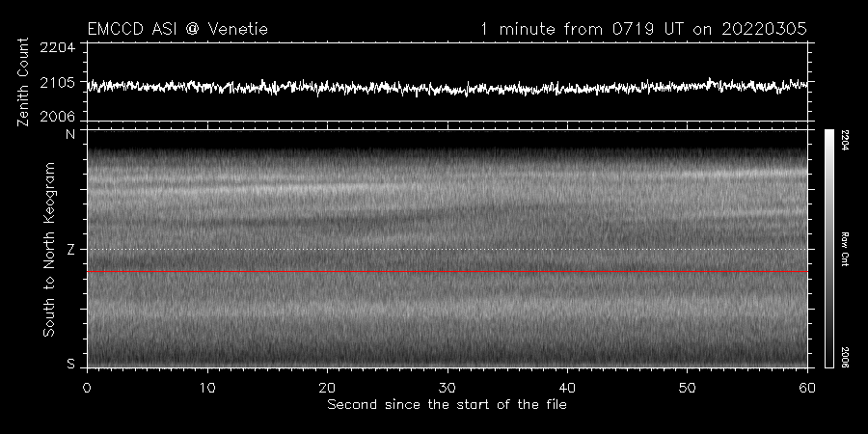
Task: Click zenith count tick value 2204
Action: click(58, 47)
